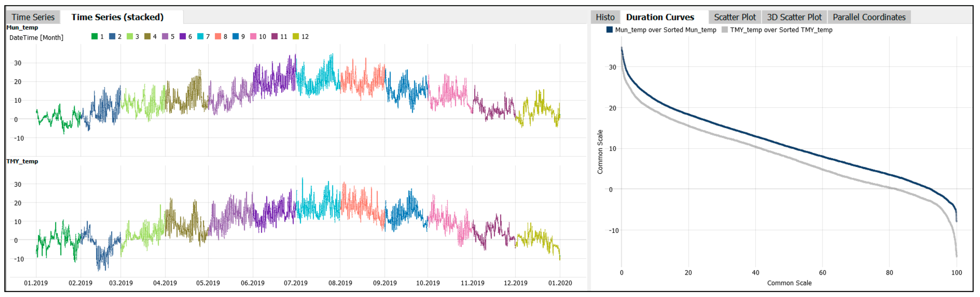Open the Scatter Plot tab
980x297 pixels.
coord(735,17)
